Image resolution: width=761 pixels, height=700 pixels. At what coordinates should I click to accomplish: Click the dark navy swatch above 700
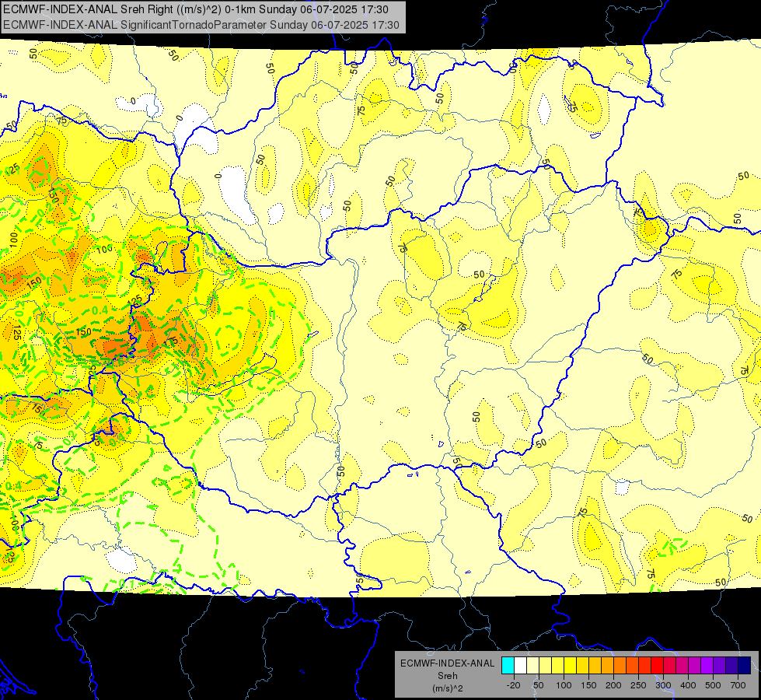coord(744,666)
